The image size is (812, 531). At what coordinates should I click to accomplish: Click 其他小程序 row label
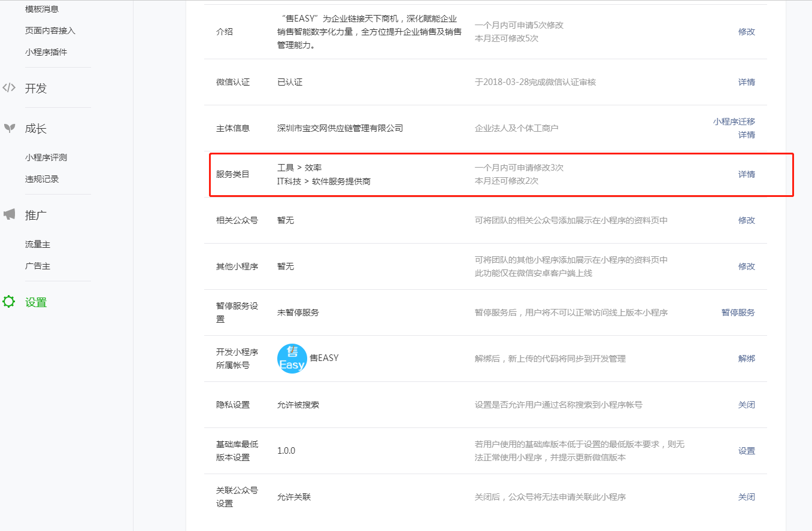237,266
